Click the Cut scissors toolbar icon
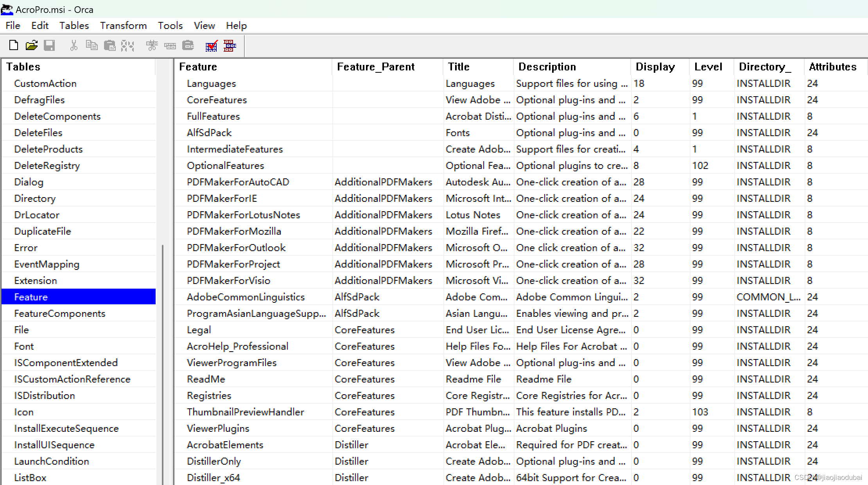This screenshot has width=868, height=485. click(x=74, y=46)
